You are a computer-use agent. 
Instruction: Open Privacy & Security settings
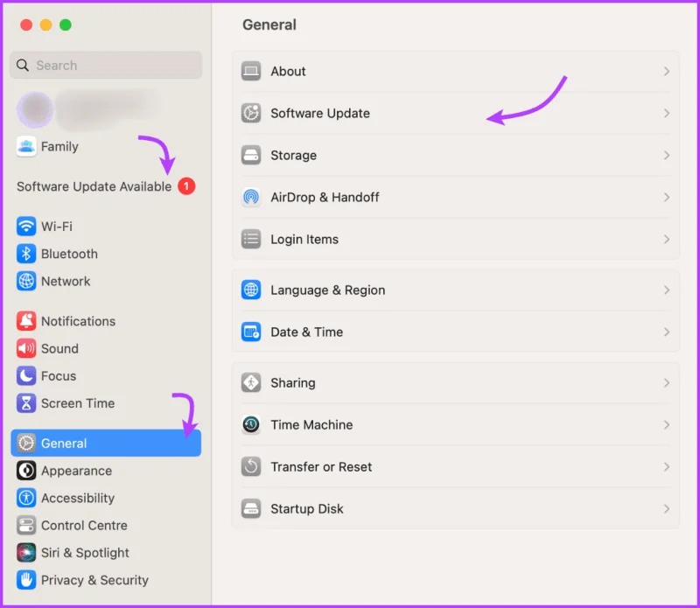(x=106, y=580)
